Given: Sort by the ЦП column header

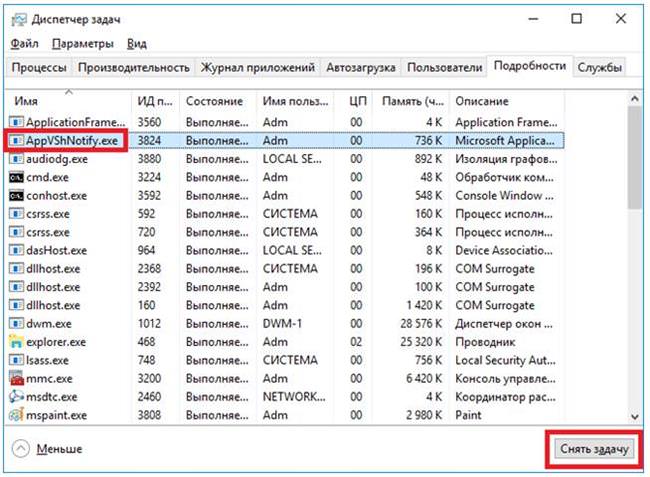Looking at the screenshot, I should tap(354, 101).
